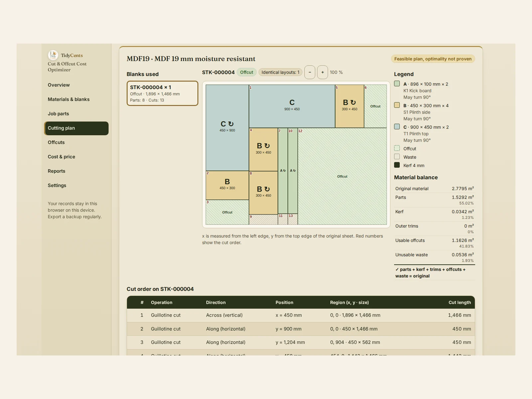
Task: Select cut row 2 in the table
Action: pyautogui.click(x=301, y=329)
